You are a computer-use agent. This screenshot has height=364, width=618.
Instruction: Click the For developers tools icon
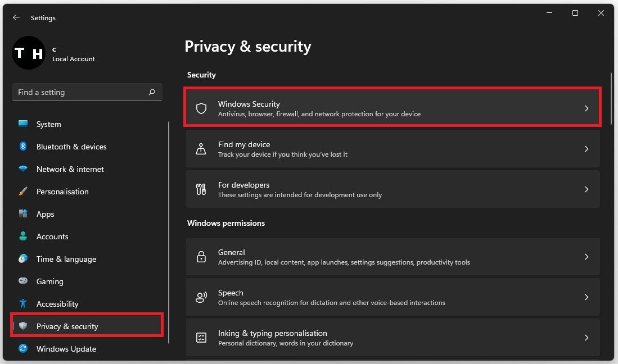pos(201,189)
